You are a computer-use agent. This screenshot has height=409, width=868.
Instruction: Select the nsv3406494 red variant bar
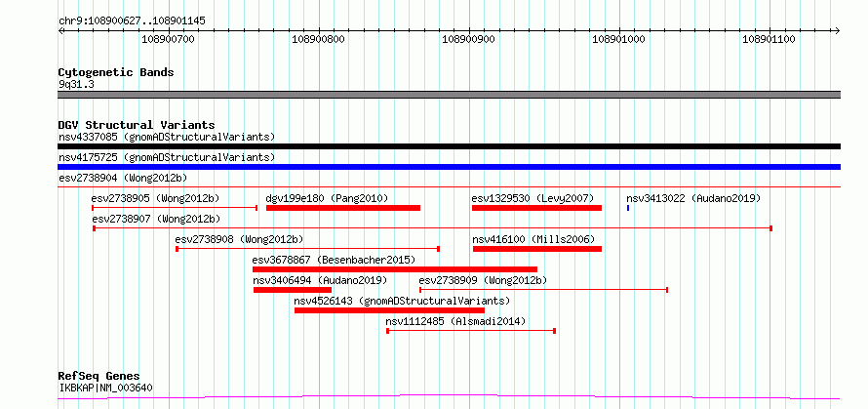point(293,290)
